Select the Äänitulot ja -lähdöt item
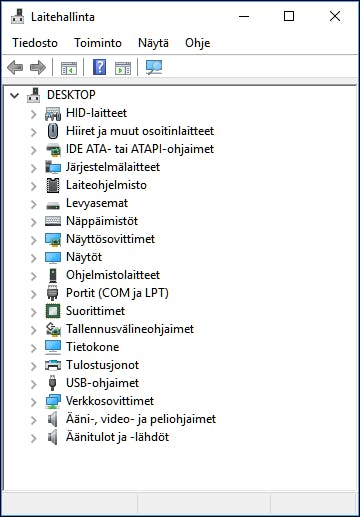Screen dimensions: 360x517 click(117, 437)
